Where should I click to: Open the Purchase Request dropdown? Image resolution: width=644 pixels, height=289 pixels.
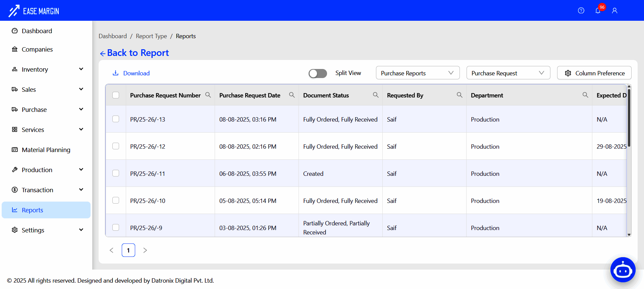point(508,73)
